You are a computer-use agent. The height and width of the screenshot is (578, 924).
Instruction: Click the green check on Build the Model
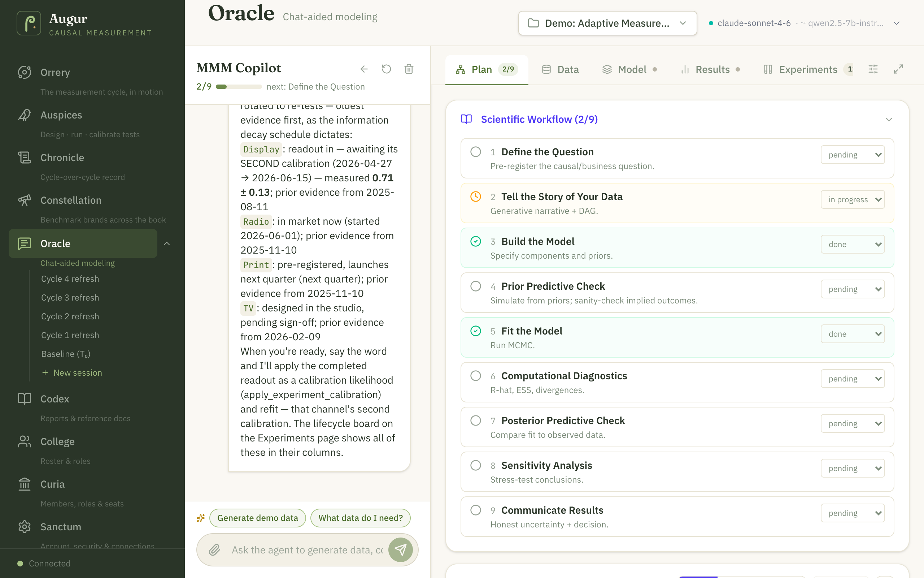pos(475,241)
